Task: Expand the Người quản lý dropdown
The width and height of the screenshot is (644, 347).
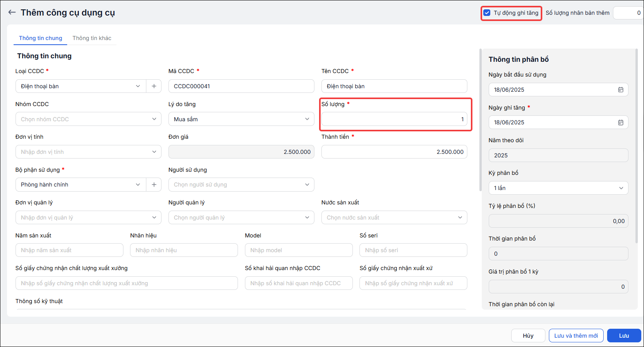Action: 241,218
